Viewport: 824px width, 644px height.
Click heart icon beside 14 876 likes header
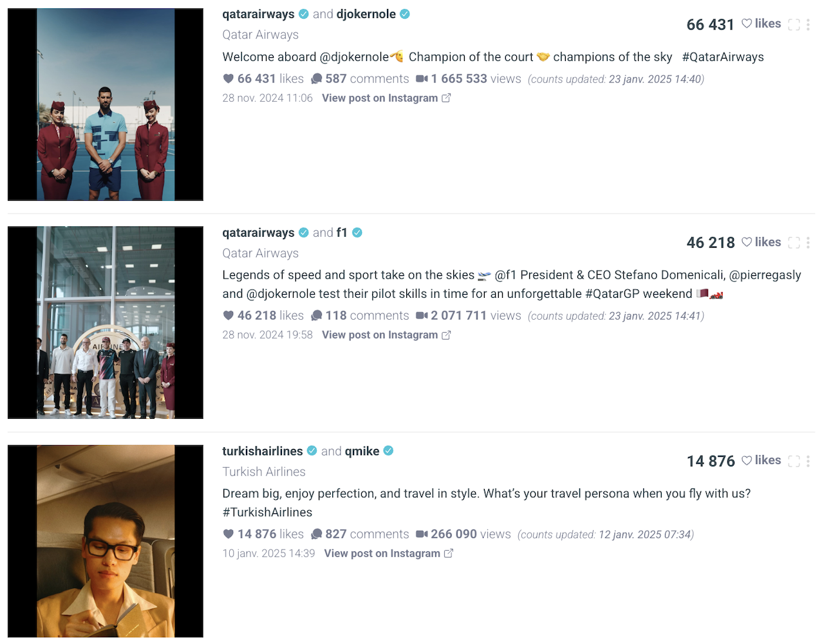tap(747, 460)
